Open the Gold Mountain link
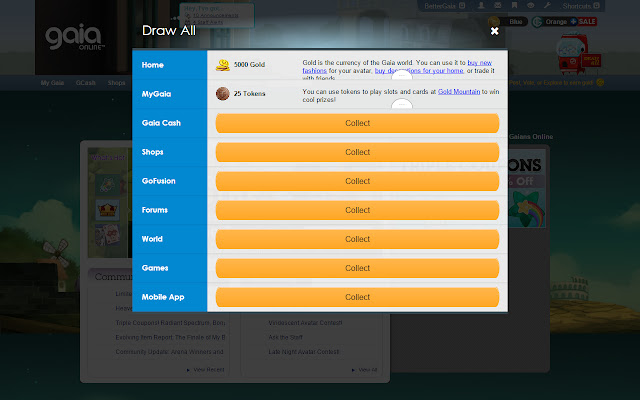640x400 pixels. tap(459, 91)
